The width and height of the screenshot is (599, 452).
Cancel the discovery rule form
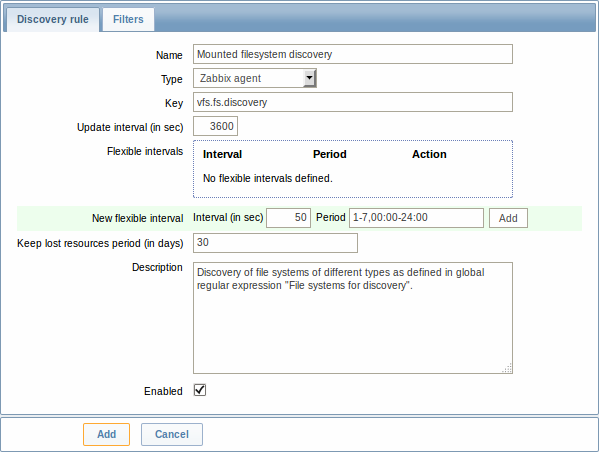172,434
